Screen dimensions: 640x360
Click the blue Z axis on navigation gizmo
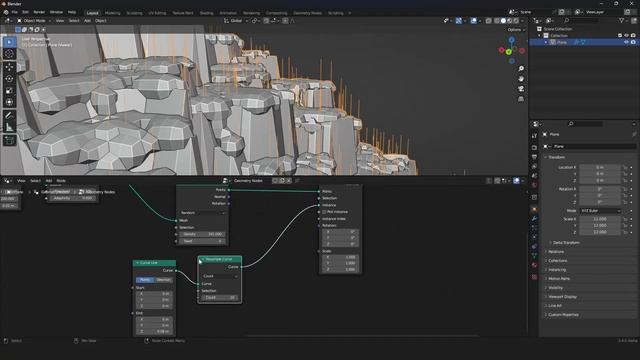(511, 40)
